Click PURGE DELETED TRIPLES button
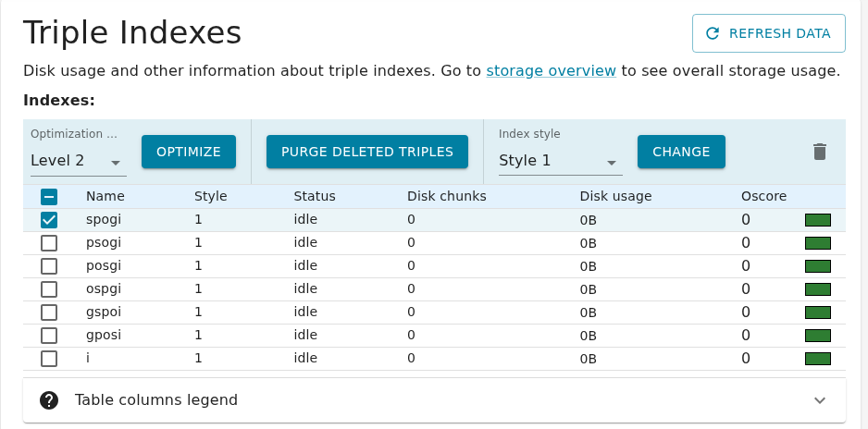This screenshot has height=429, width=868. pos(367,152)
